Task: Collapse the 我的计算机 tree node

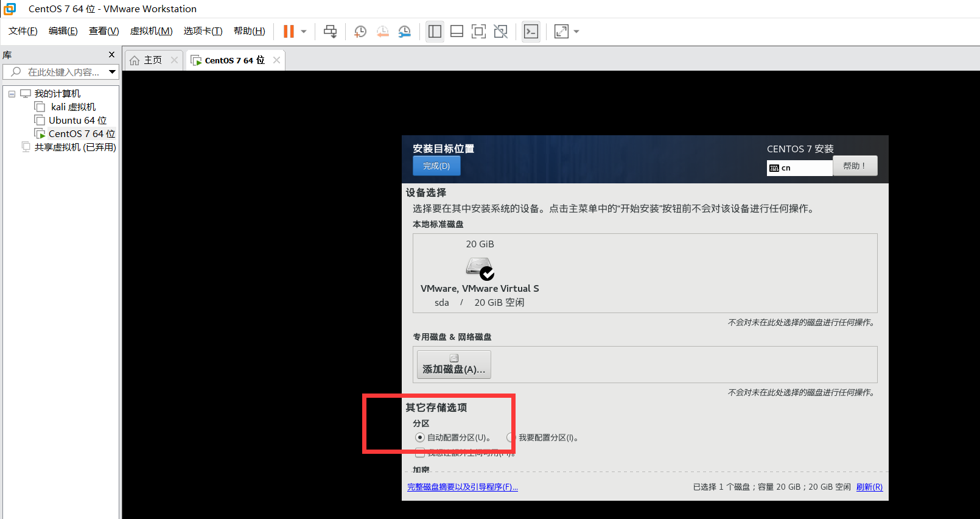Action: (x=12, y=94)
